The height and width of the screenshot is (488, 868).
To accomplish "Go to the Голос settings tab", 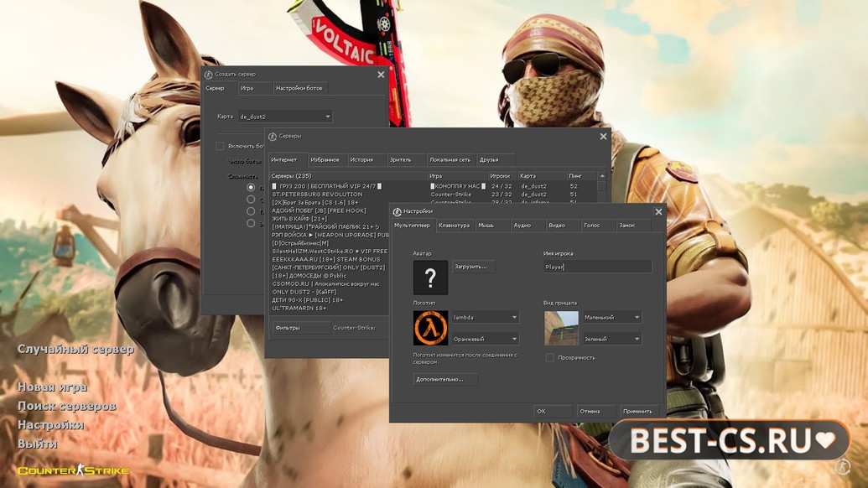I will click(x=598, y=226).
